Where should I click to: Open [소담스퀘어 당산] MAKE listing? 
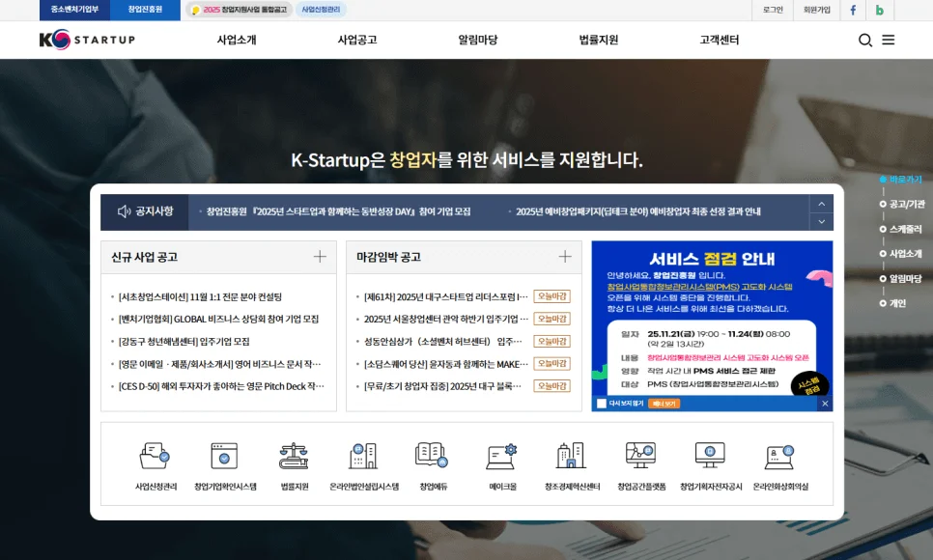445,364
